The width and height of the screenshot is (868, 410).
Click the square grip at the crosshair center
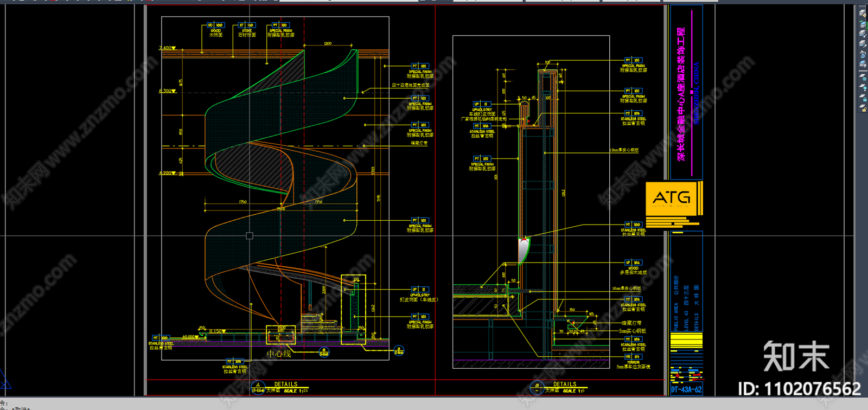250,236
